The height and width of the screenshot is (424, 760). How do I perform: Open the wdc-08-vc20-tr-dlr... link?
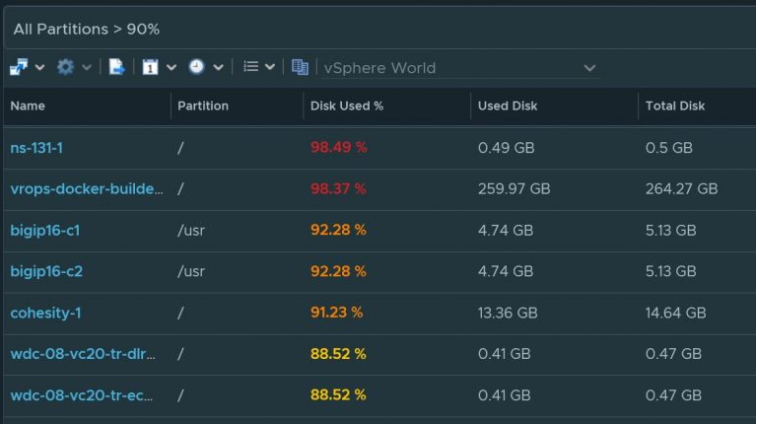coord(83,354)
